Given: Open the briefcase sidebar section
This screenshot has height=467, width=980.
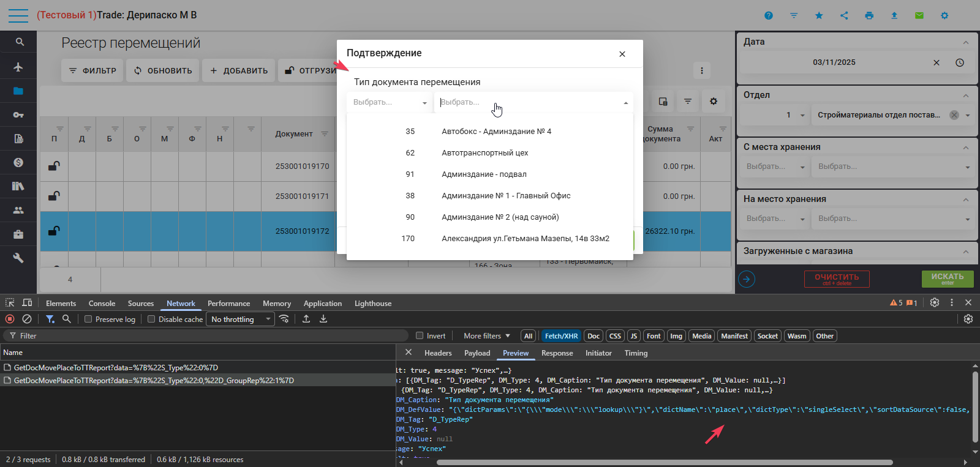Looking at the screenshot, I should [x=18, y=234].
